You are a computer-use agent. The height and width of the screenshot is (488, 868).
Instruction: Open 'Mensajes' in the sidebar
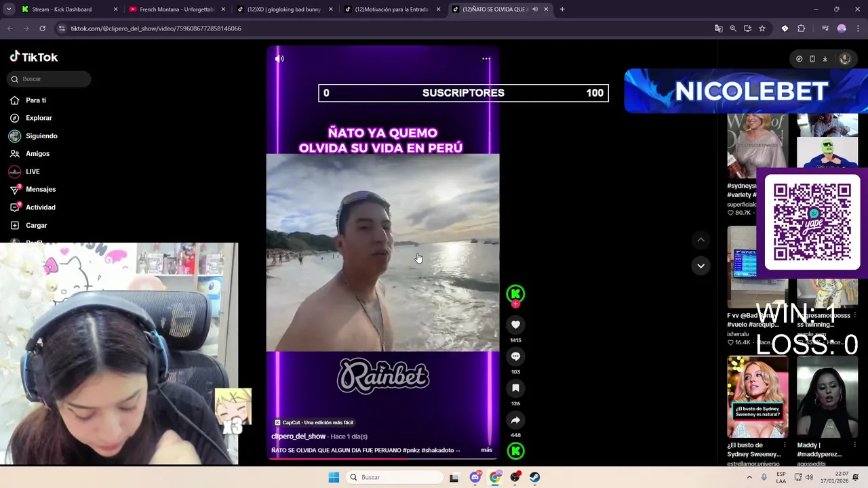pyautogui.click(x=41, y=190)
